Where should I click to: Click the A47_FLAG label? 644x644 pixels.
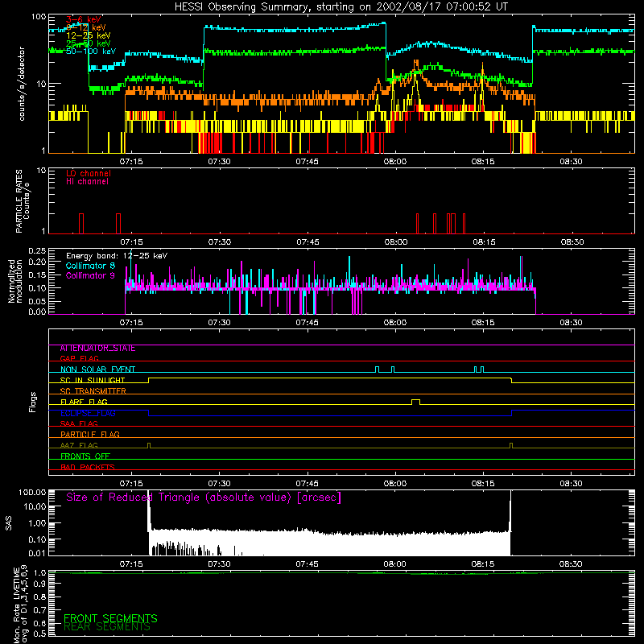point(79,445)
